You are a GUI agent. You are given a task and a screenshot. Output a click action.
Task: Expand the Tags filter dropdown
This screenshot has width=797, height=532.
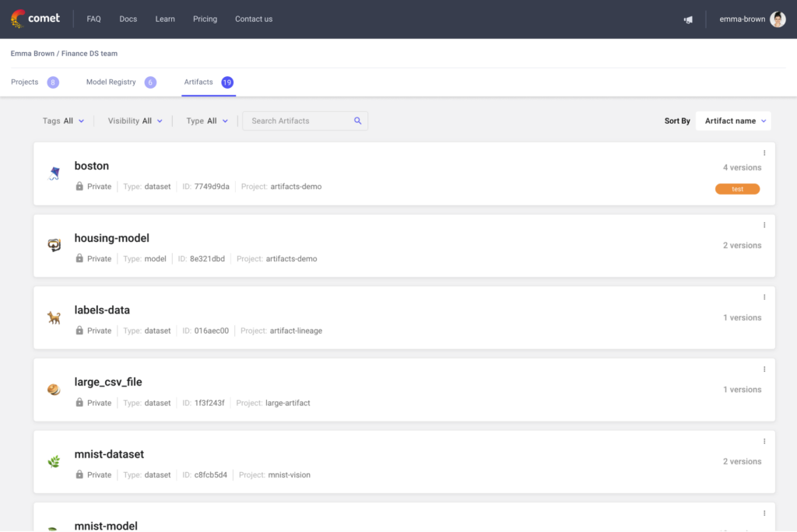pos(64,121)
